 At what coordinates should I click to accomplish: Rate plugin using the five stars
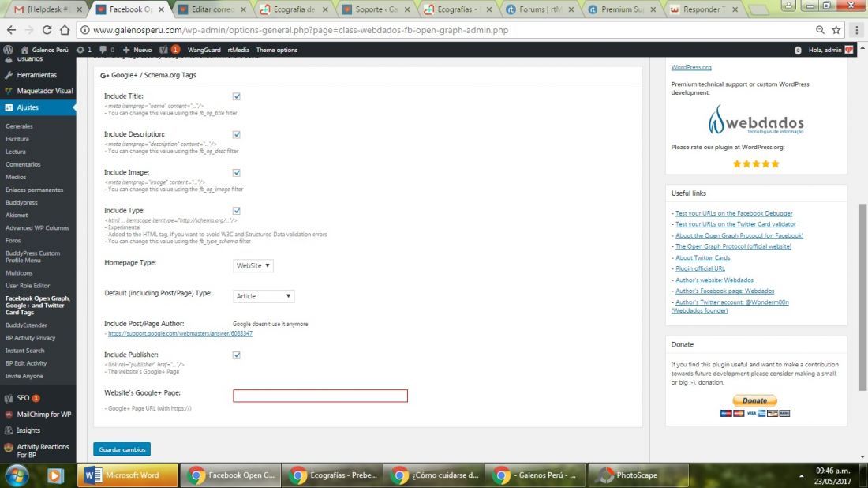pyautogui.click(x=756, y=164)
